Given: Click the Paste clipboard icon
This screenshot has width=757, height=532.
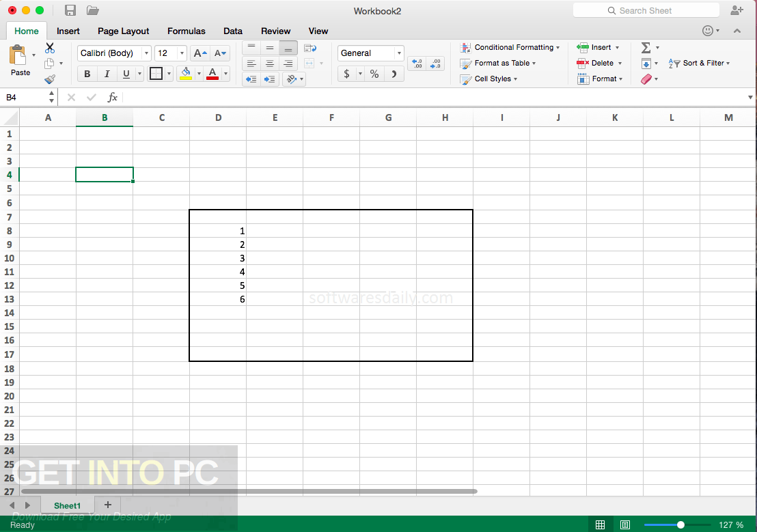Looking at the screenshot, I should click(18, 55).
